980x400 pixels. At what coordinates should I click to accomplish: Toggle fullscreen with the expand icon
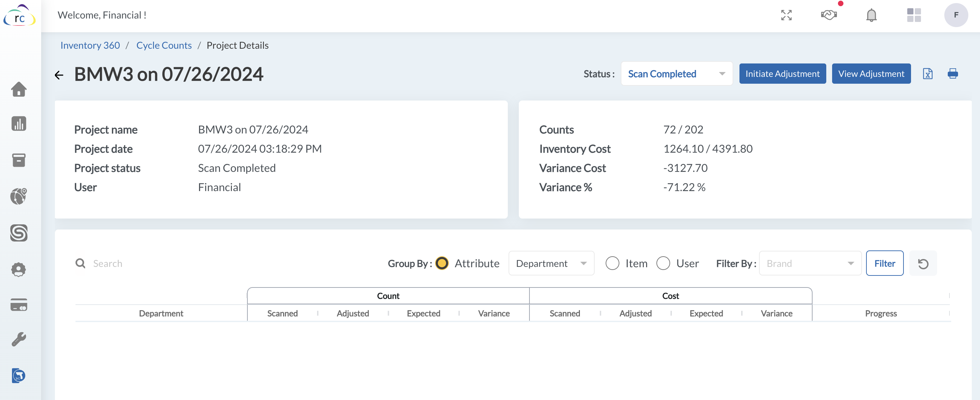click(x=786, y=15)
